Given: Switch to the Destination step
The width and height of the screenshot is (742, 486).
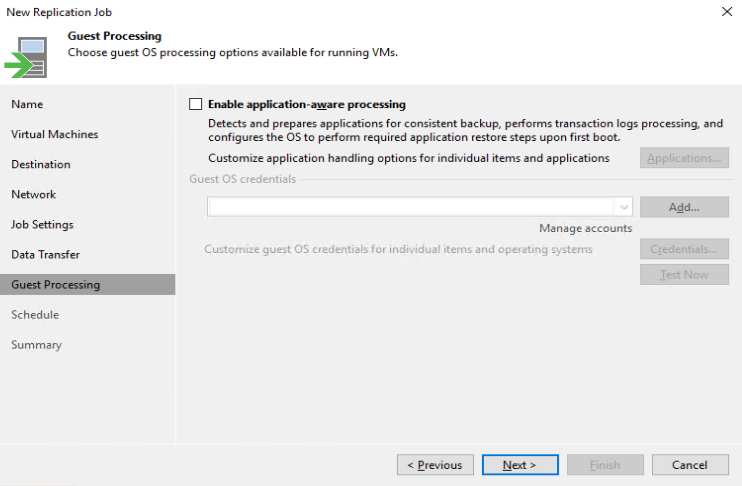Looking at the screenshot, I should pyautogui.click(x=41, y=164).
